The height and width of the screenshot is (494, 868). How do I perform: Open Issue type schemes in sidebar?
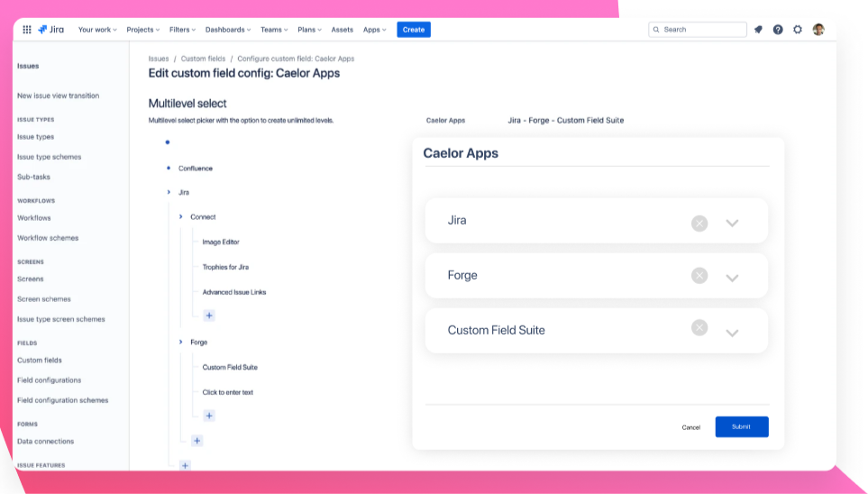pyautogui.click(x=50, y=157)
